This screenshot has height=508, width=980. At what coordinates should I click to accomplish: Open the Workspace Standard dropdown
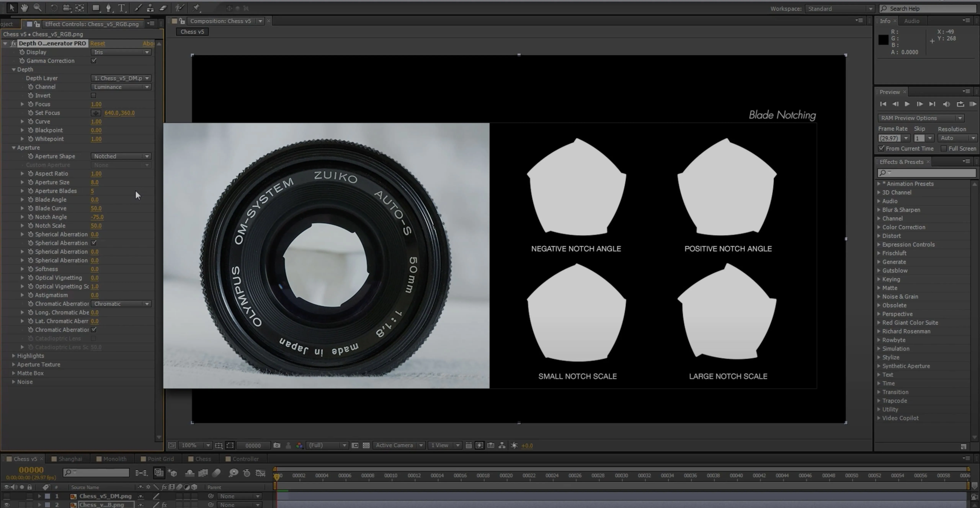pos(840,9)
